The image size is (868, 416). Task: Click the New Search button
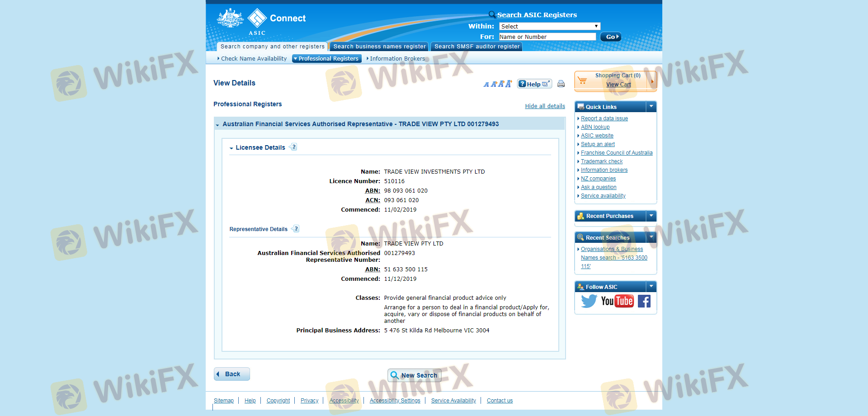pos(414,375)
